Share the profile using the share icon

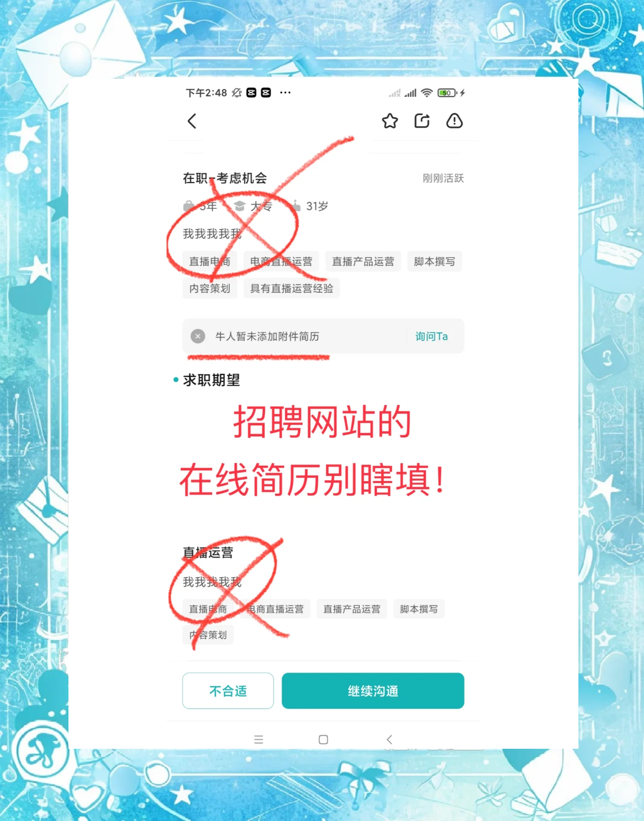click(x=422, y=121)
